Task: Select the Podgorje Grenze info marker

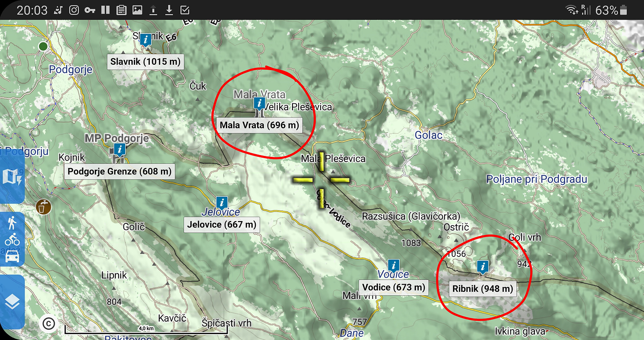Action: coord(119,149)
